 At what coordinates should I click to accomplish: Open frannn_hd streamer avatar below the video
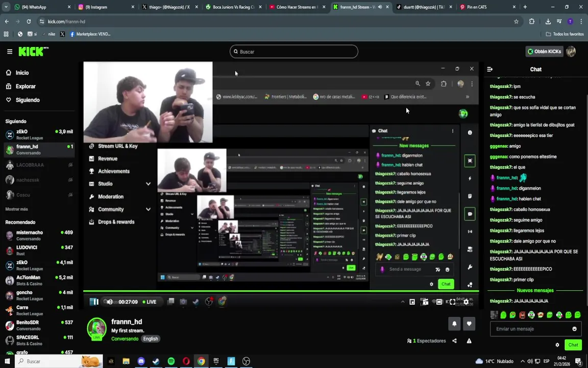point(97,329)
